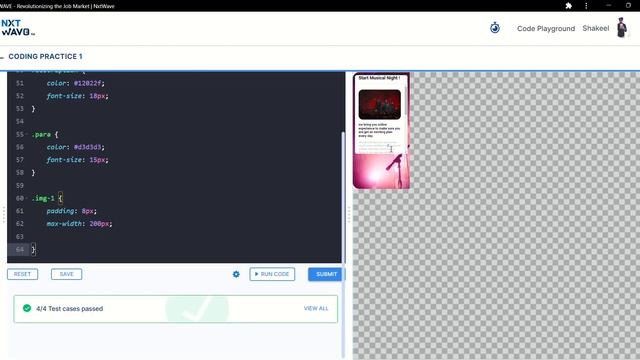Click line number 54 in gutter
Screen dimensions: 640x360
point(20,122)
